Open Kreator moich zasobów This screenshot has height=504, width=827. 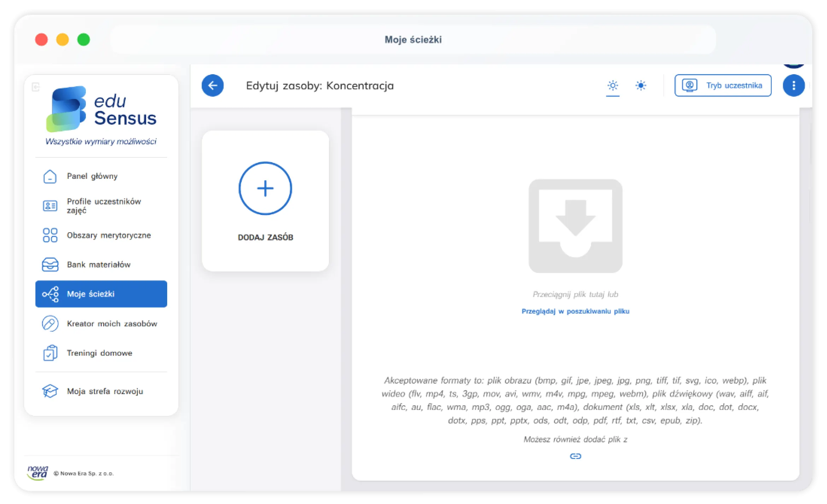pyautogui.click(x=101, y=323)
